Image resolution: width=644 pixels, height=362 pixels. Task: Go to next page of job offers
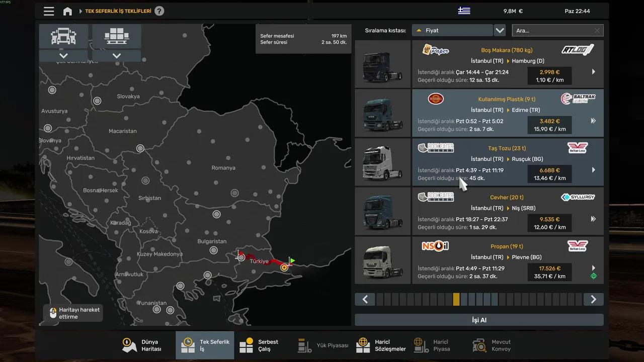click(593, 300)
